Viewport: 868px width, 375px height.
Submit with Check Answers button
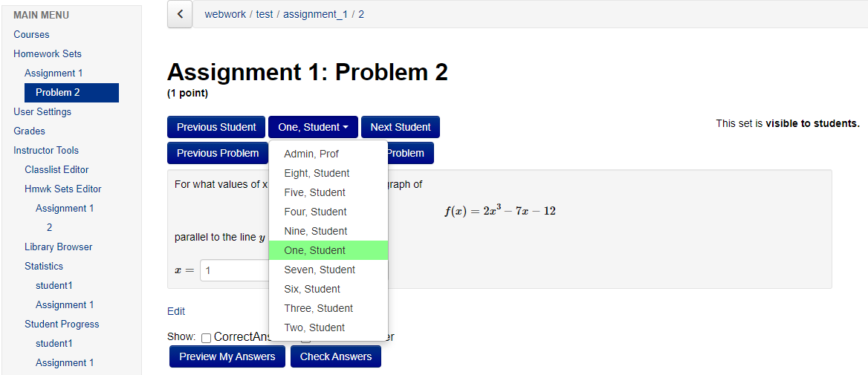tap(335, 356)
